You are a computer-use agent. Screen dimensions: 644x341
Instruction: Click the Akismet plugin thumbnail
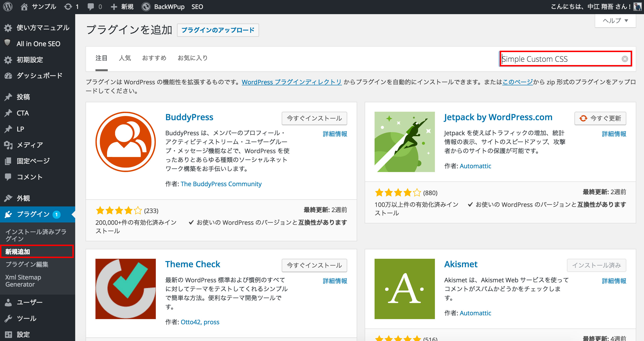tap(405, 289)
